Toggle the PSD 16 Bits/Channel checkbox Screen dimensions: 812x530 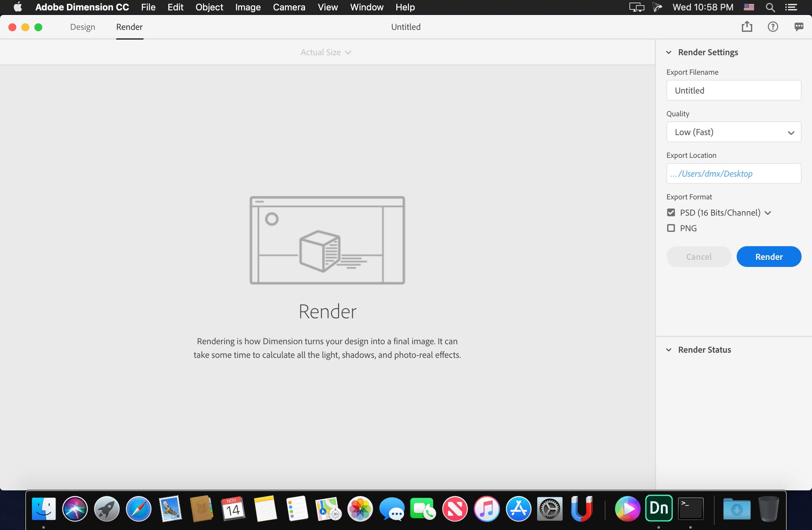(671, 212)
